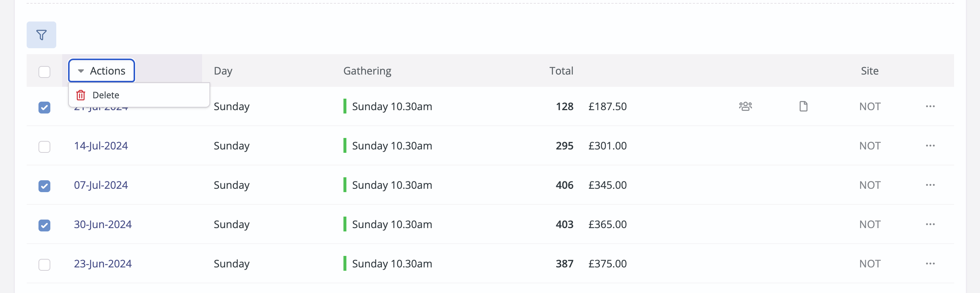Click the document icon in first row
980x293 pixels.
(803, 106)
